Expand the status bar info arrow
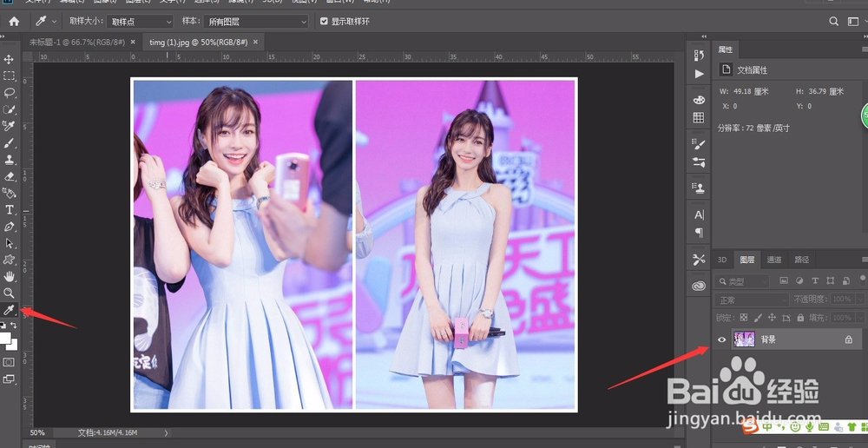Image resolution: width=868 pixels, height=448 pixels. [x=166, y=432]
